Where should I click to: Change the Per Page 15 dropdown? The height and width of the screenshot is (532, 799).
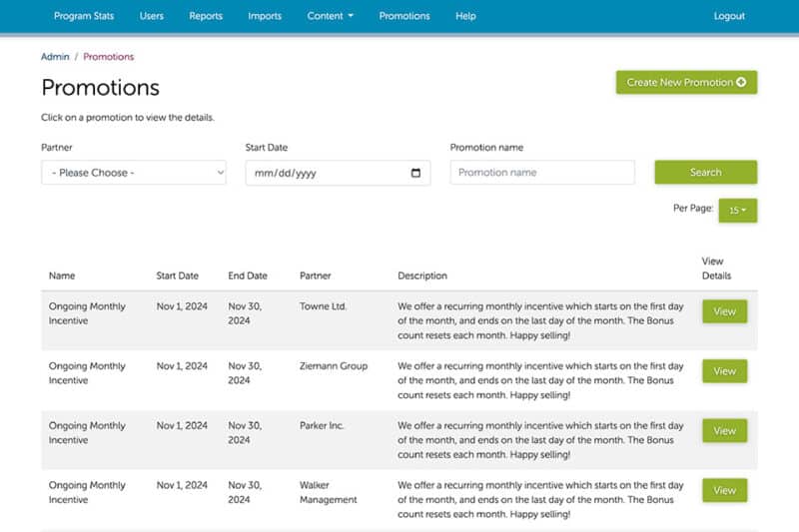[737, 211]
